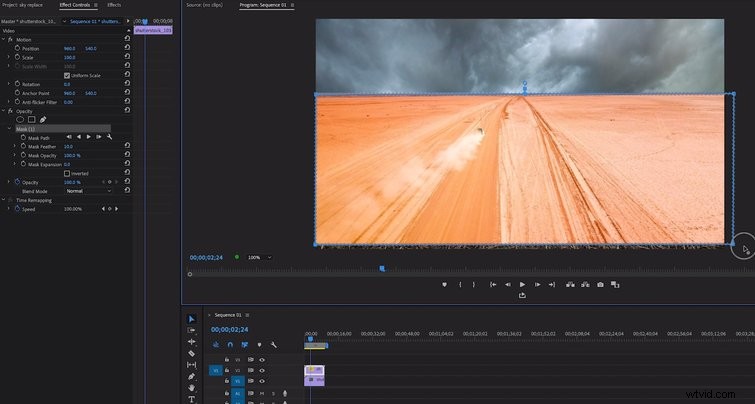The width and height of the screenshot is (755, 404).
Task: Switch to Project: sky replace tab
Action: click(x=22, y=5)
